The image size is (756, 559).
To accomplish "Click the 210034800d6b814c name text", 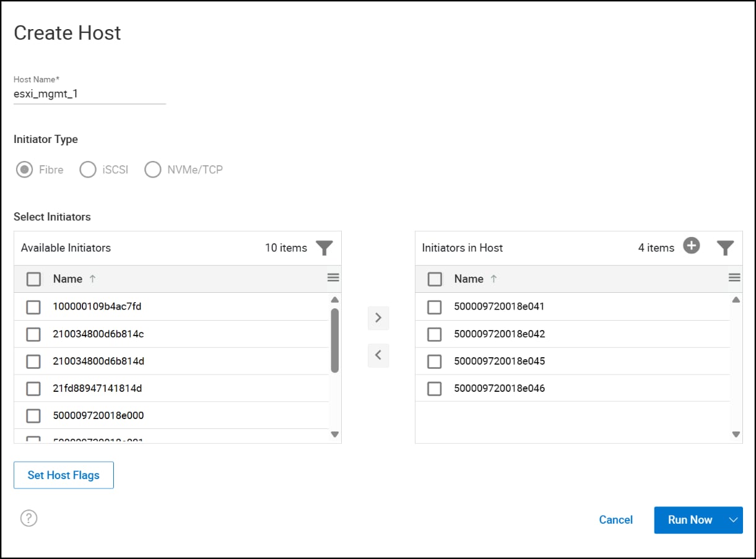I will [x=98, y=334].
